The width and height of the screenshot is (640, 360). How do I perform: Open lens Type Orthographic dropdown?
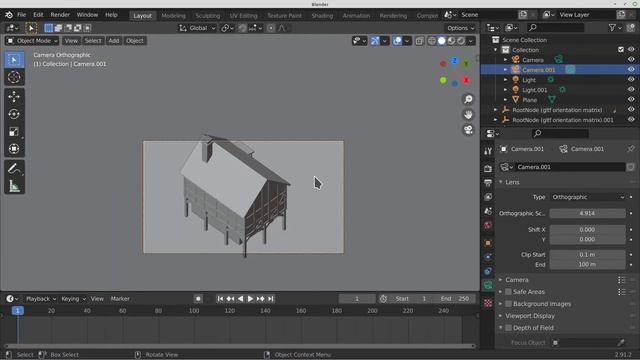[587, 197]
